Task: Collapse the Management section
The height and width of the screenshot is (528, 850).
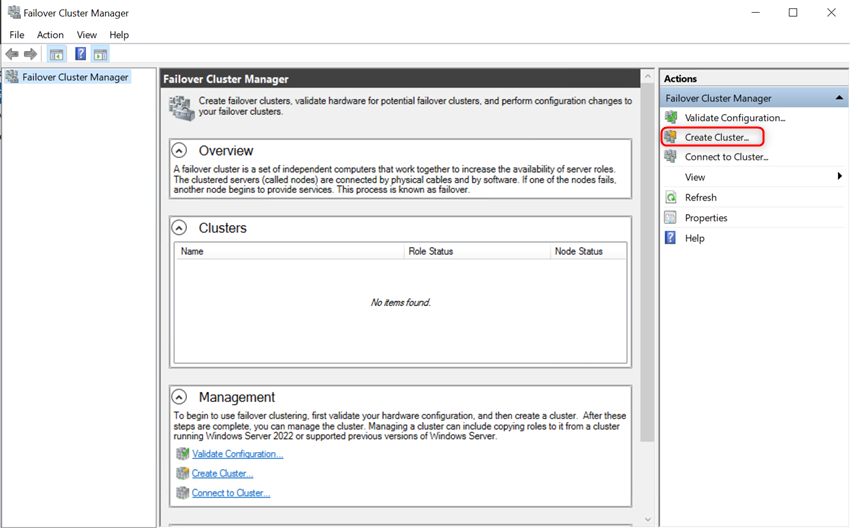Action: coord(179,397)
